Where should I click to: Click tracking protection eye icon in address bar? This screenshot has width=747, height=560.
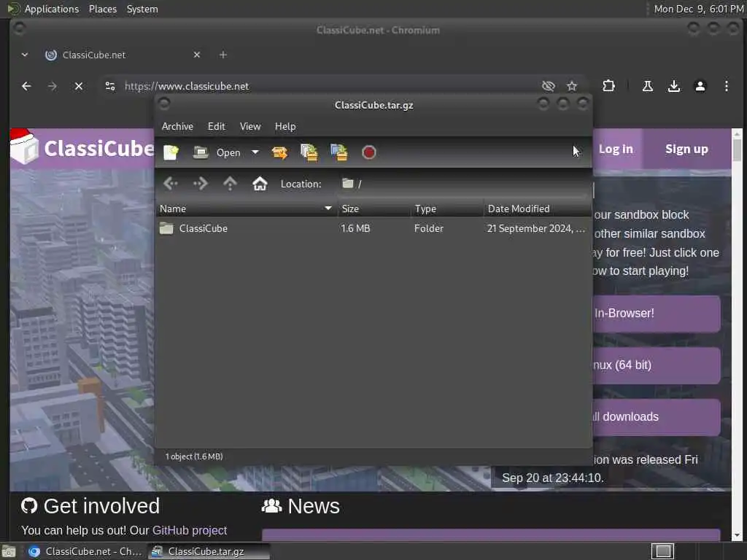pos(549,86)
